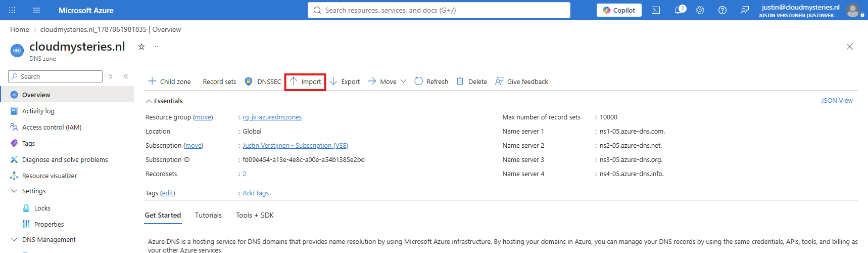Image resolution: width=868 pixels, height=253 pixels.
Task: Open JSON View
Action: click(837, 101)
